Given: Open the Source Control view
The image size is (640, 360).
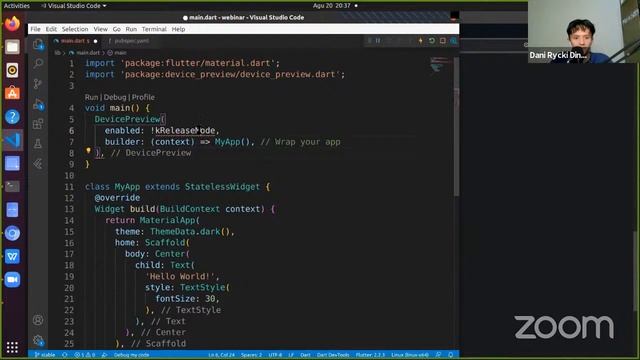Looking at the screenshot, I should 38,84.
